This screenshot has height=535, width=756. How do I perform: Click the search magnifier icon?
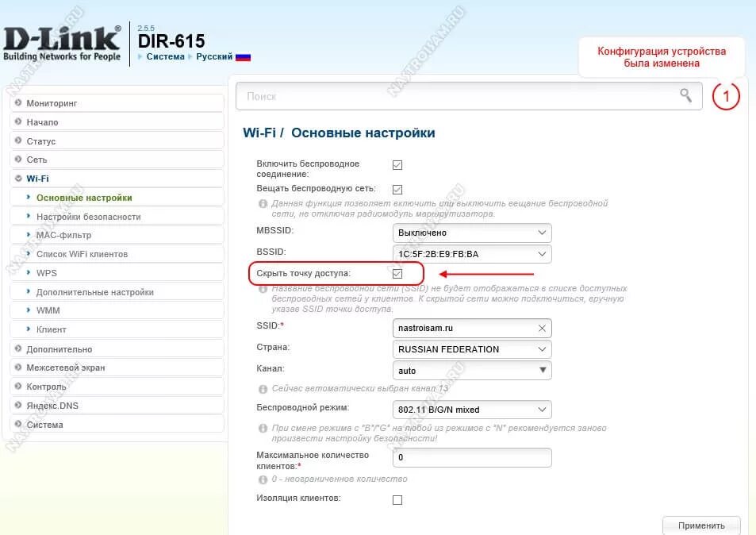(685, 95)
